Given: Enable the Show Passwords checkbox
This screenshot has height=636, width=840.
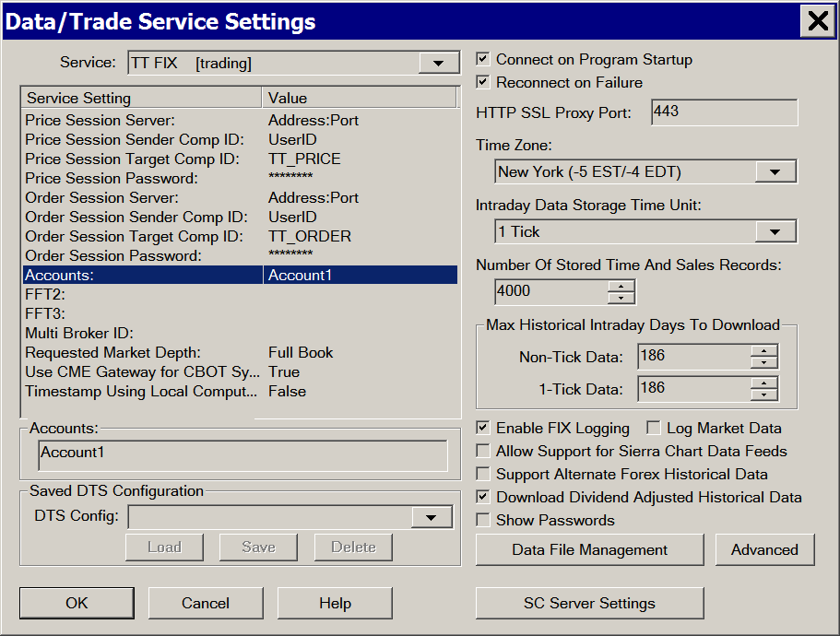Looking at the screenshot, I should coord(482,520).
